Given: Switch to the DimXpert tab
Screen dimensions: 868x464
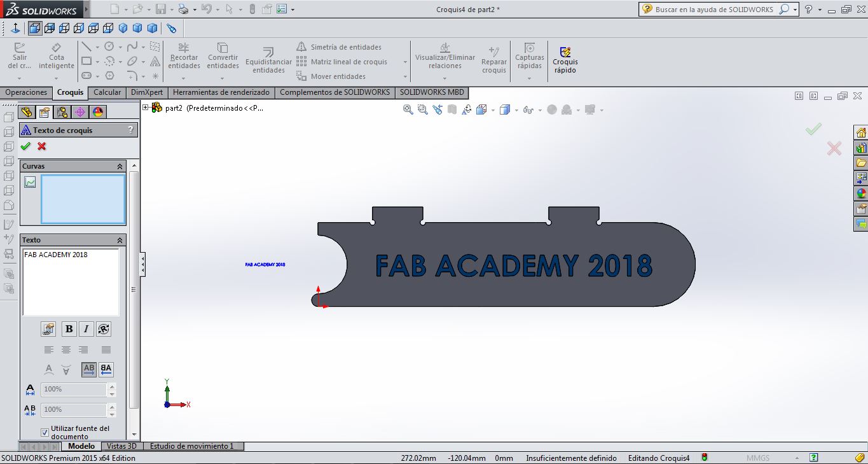Looking at the screenshot, I should click(147, 92).
